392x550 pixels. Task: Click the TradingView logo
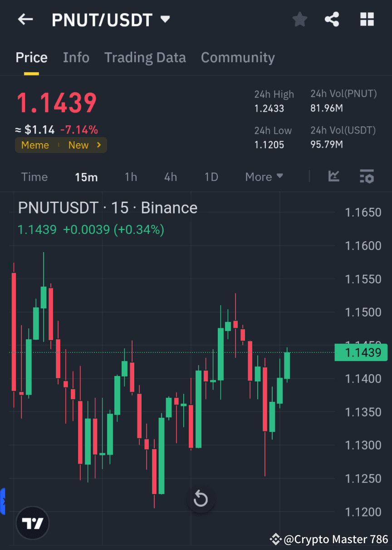32,523
